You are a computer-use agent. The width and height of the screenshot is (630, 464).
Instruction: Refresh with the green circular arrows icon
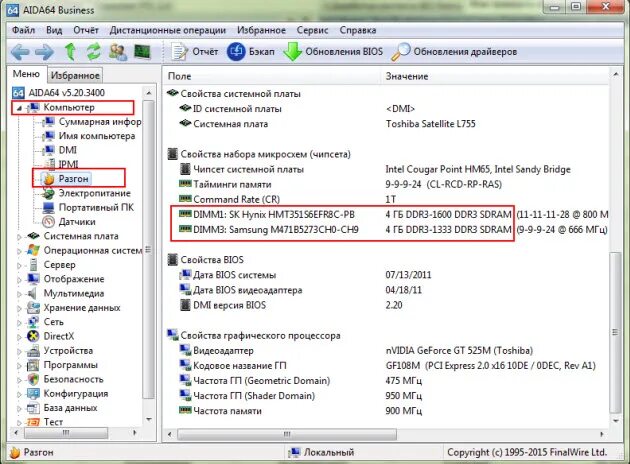[94, 52]
